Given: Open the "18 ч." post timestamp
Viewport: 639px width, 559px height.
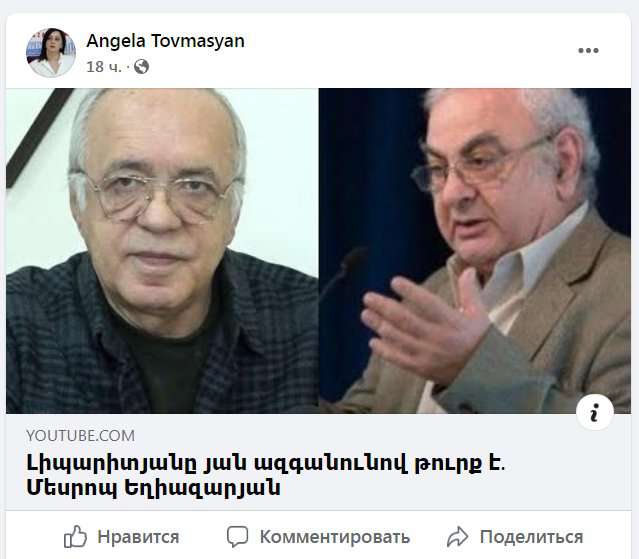Looking at the screenshot, I should (104, 67).
